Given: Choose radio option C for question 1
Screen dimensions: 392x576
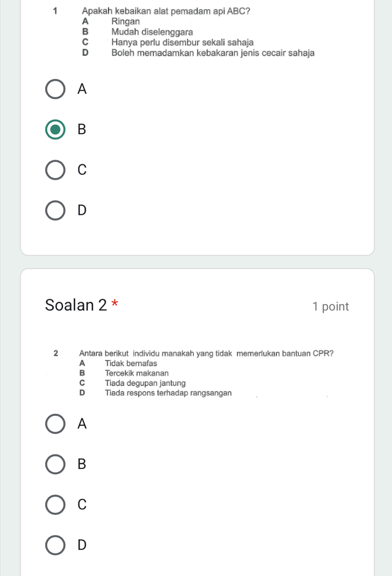Looking at the screenshot, I should (55, 170).
